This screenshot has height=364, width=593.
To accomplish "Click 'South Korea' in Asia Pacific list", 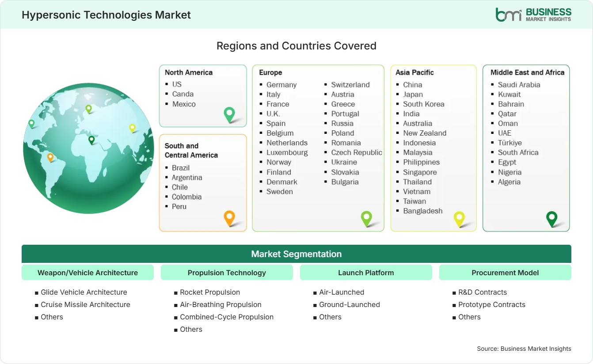I will [424, 104].
